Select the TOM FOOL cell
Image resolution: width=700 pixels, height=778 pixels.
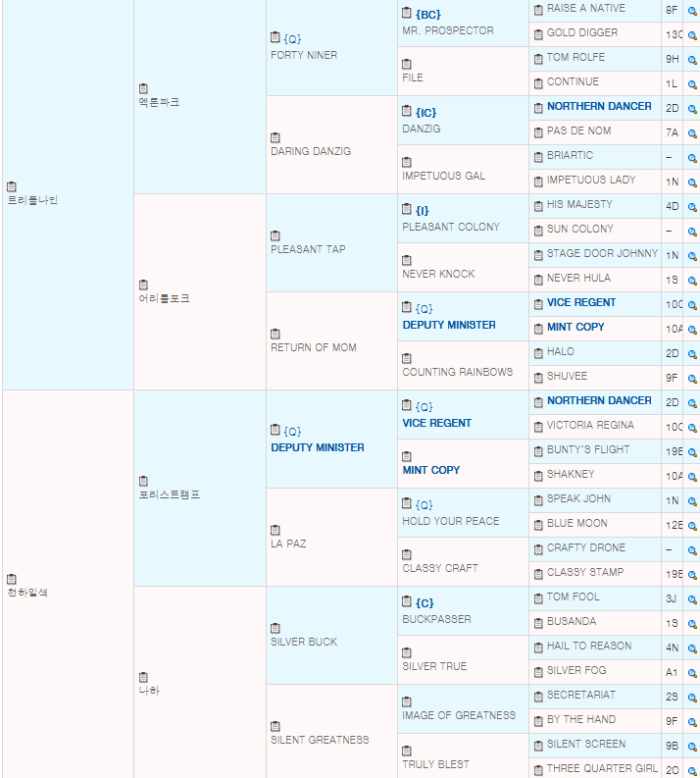[x=595, y=598]
